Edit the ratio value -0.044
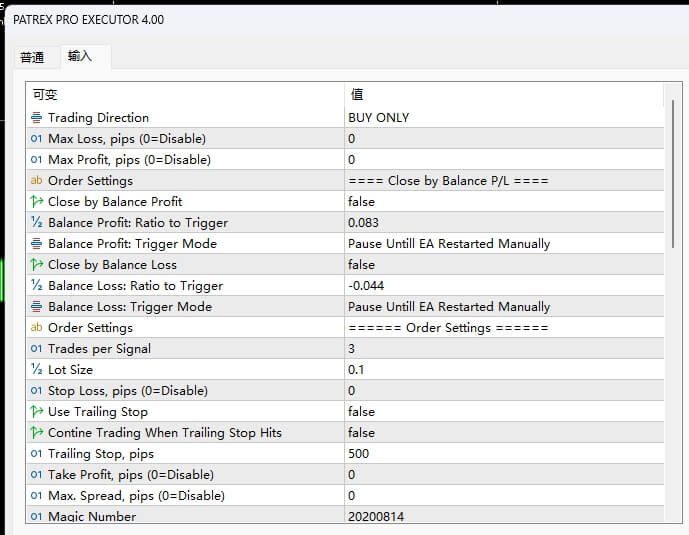This screenshot has width=689, height=535. (504, 286)
